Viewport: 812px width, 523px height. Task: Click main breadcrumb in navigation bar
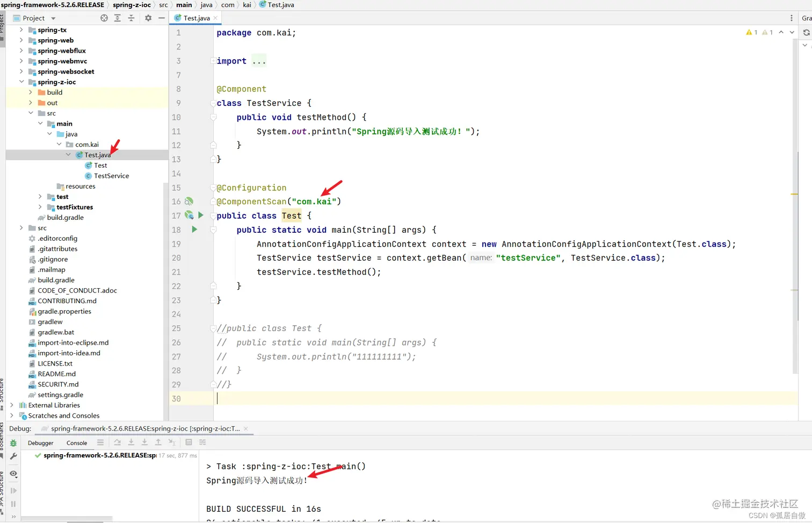point(184,5)
